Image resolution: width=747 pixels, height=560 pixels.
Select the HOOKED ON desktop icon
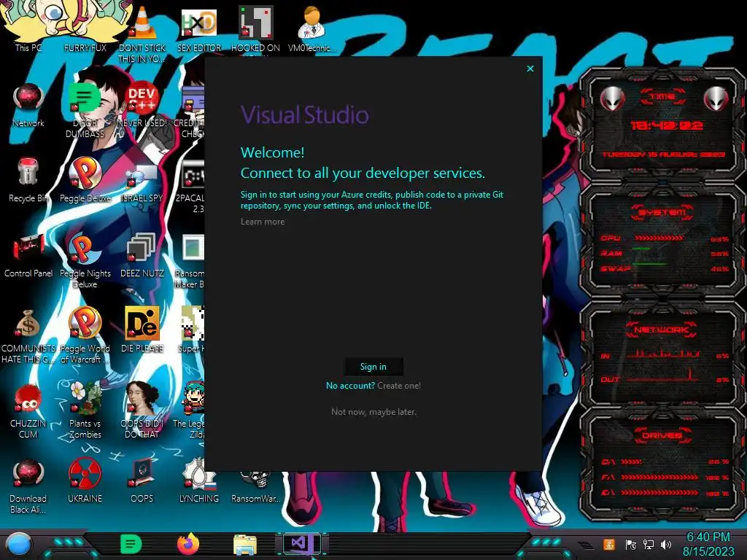click(255, 29)
